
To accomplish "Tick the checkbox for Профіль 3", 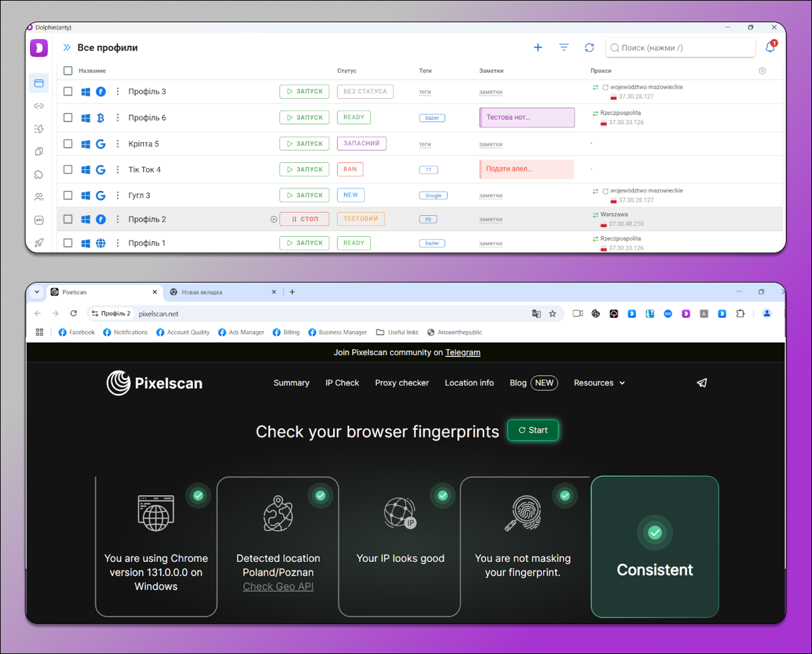I will pyautogui.click(x=68, y=92).
